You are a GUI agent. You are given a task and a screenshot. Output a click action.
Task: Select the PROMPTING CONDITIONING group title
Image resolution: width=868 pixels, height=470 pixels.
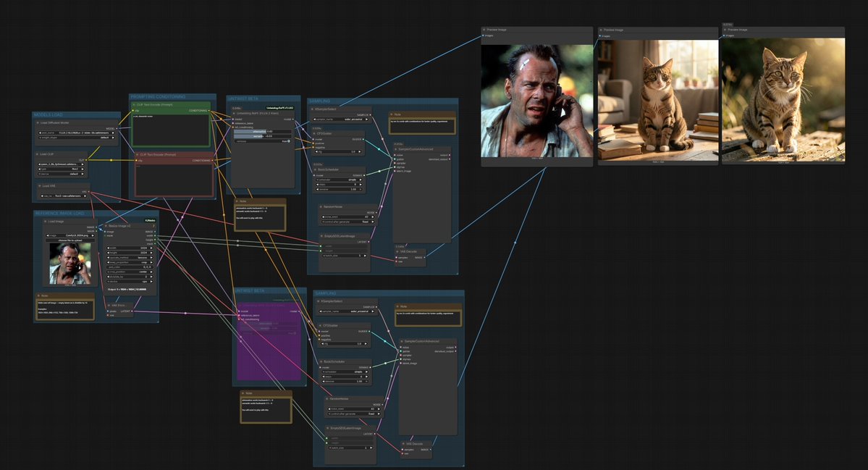pos(158,96)
